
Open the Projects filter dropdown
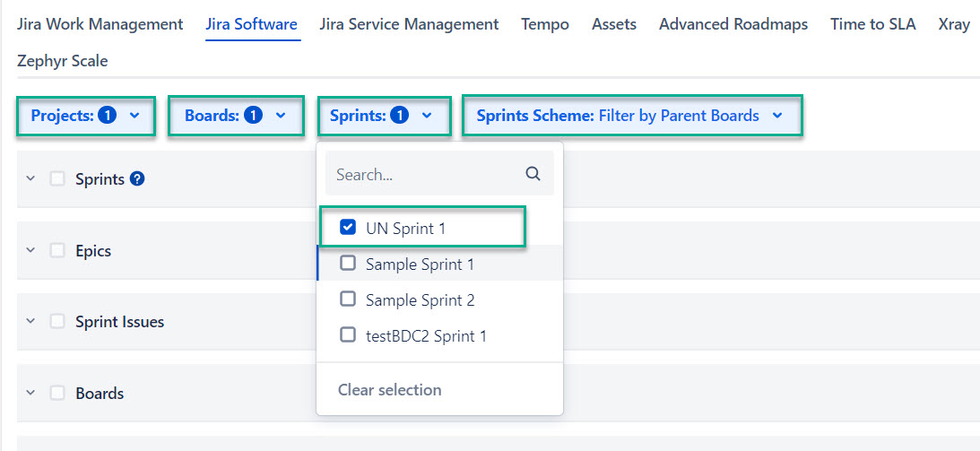click(x=85, y=116)
